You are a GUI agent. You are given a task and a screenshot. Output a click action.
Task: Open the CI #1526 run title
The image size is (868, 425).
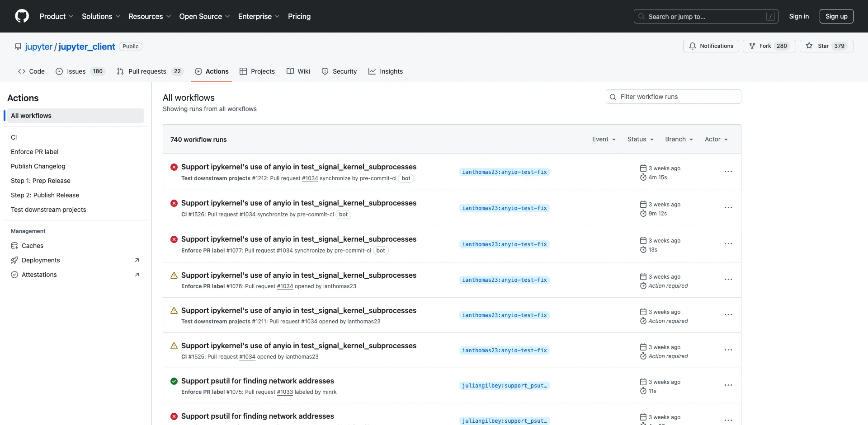click(299, 203)
